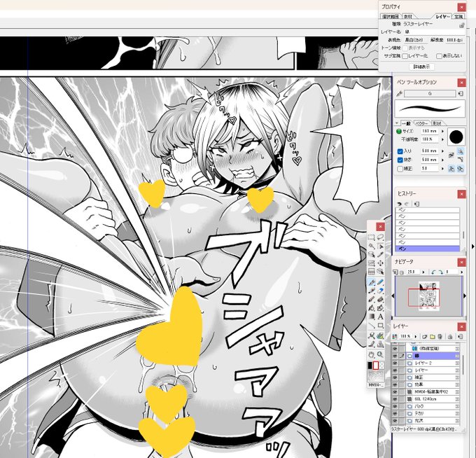This screenshot has height=458, width=476.
Task: Open the pen opacity value arrow
Action: click(442, 139)
